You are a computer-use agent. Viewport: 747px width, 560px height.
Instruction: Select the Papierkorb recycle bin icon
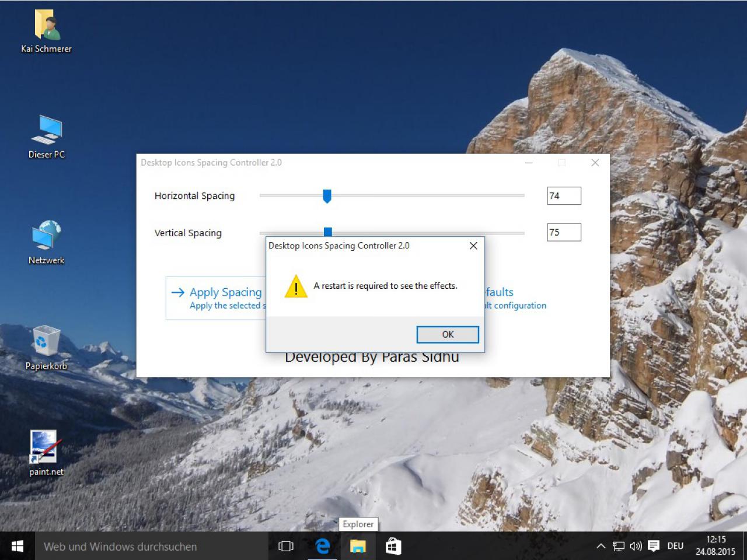[46, 348]
